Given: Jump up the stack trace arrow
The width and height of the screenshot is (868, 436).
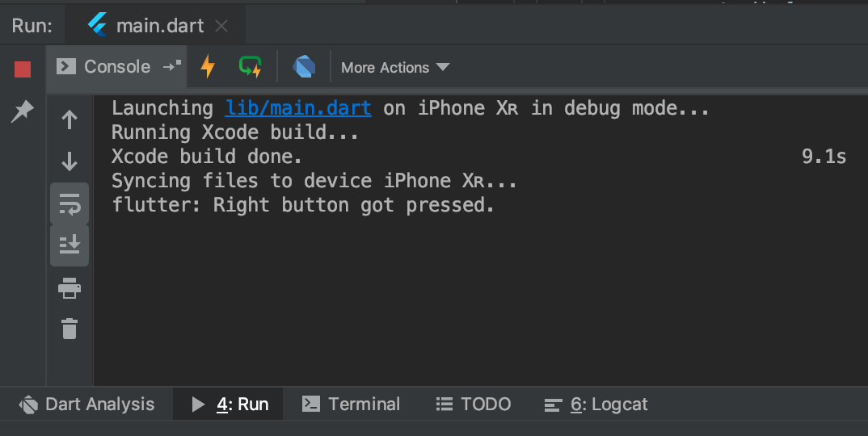Looking at the screenshot, I should coord(70,119).
